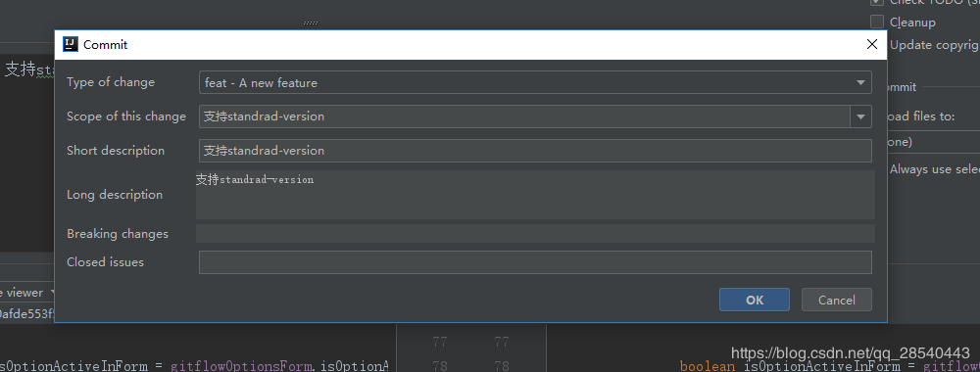Click the Type of change label

[111, 82]
